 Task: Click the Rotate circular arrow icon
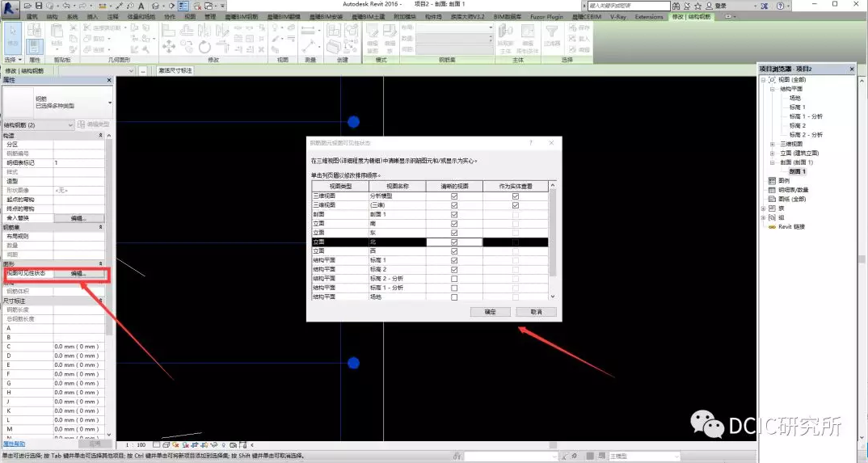[x=204, y=47]
